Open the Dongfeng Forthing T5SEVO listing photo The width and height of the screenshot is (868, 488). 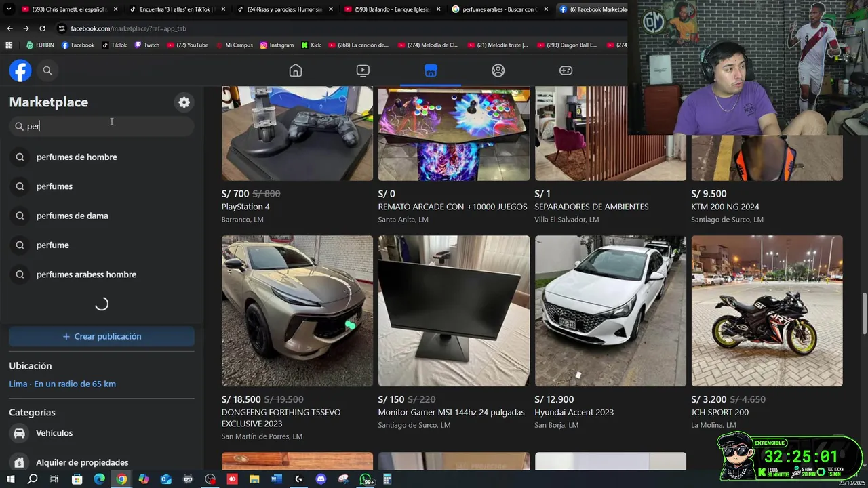[x=297, y=311]
